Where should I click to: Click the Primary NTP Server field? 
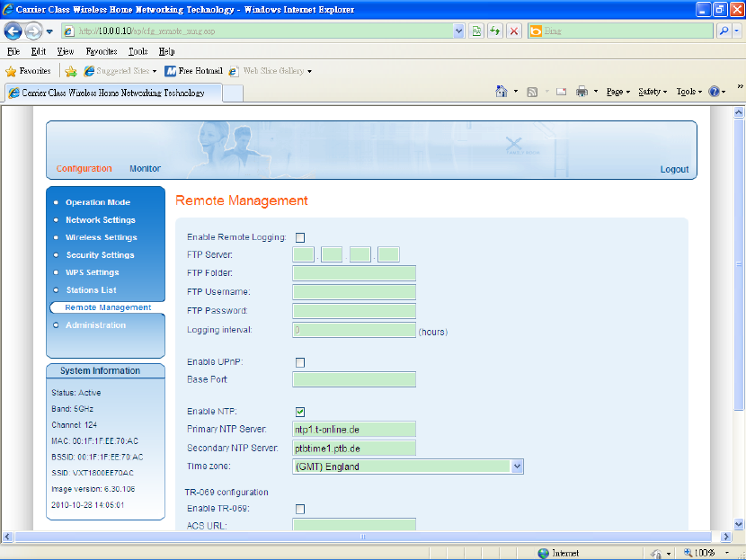(354, 429)
